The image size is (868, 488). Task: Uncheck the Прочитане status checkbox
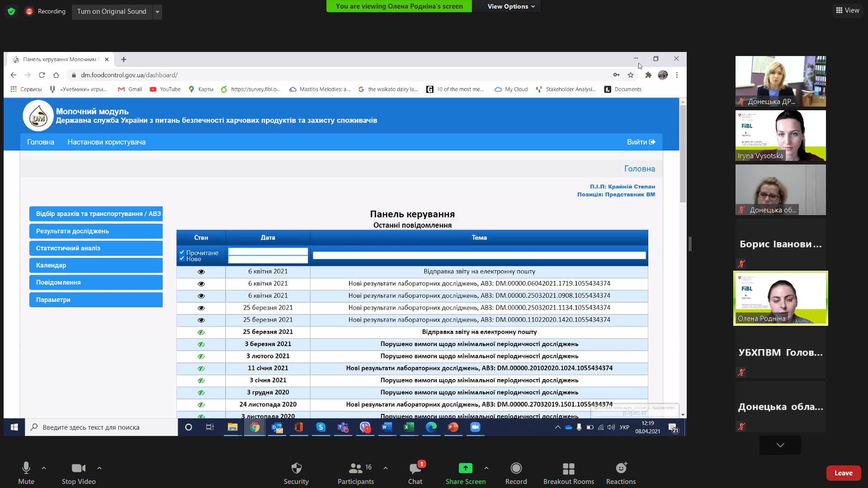click(182, 253)
